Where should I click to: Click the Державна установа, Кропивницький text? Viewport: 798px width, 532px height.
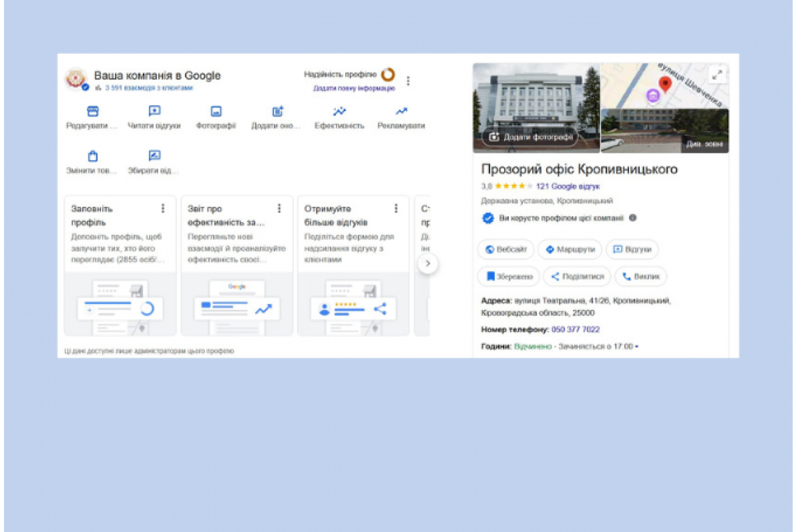click(x=547, y=200)
